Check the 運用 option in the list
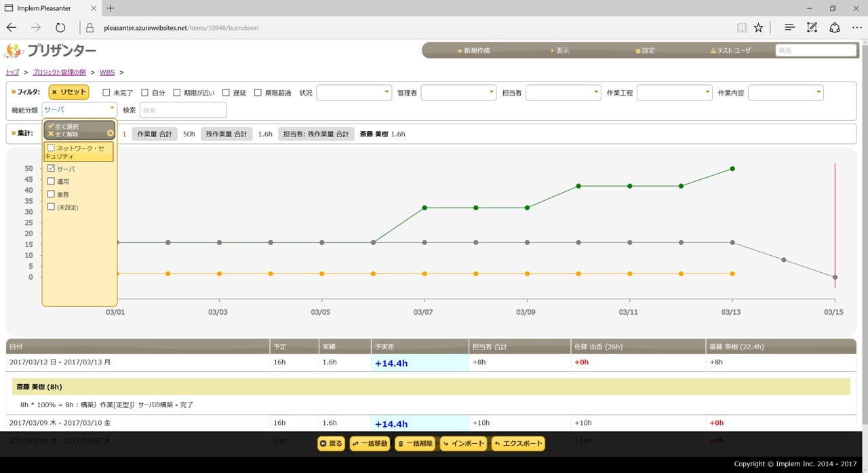 tap(51, 181)
